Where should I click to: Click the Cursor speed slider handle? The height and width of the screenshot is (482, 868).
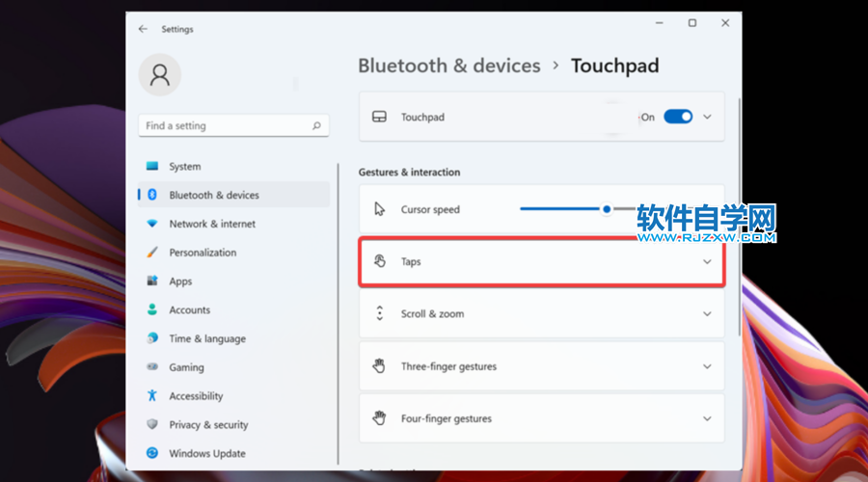pos(607,209)
